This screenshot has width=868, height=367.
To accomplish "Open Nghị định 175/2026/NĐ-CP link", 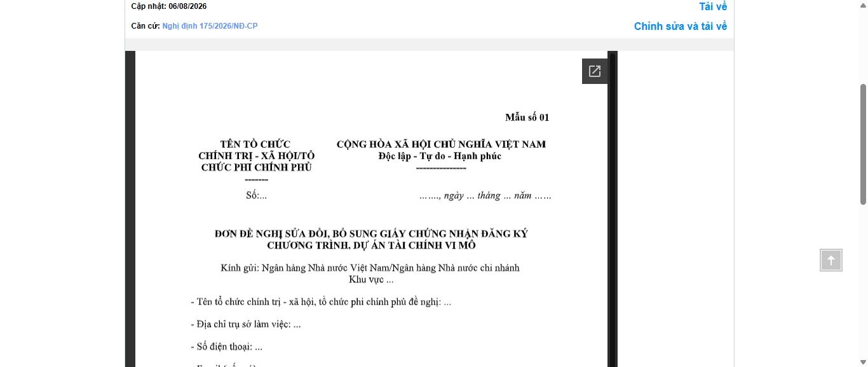I will (x=210, y=26).
